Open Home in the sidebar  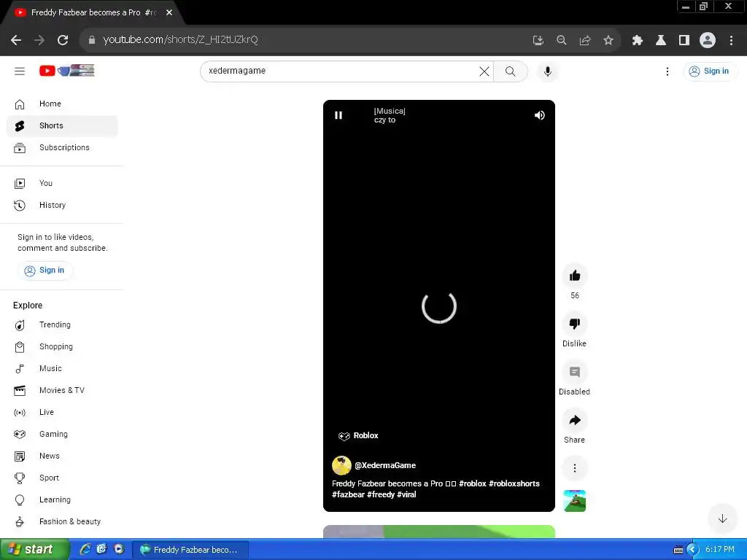coord(62,104)
